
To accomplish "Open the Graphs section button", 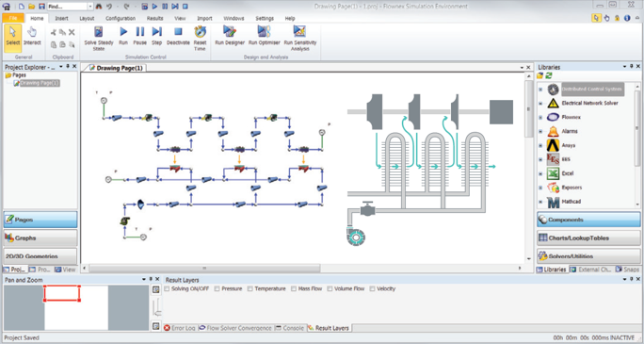I will (40, 238).
